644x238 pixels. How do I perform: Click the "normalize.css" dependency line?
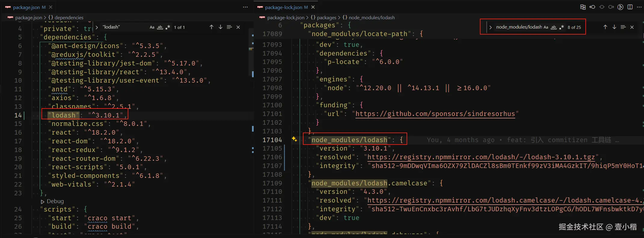[x=99, y=124]
